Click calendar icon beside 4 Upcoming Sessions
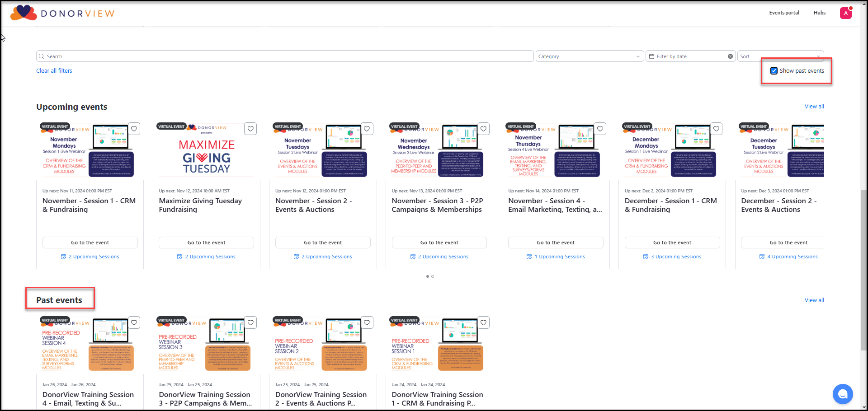 coord(762,257)
